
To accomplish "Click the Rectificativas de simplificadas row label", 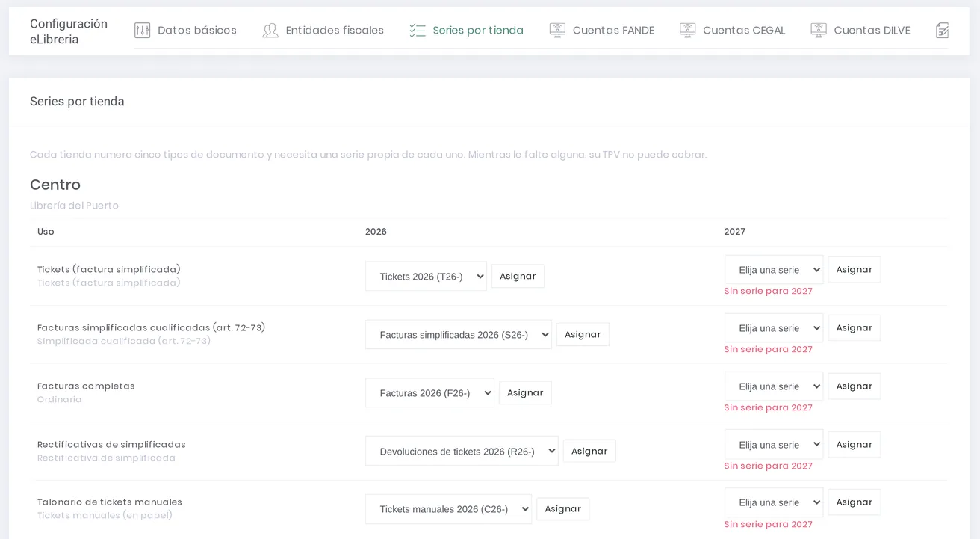I will pos(111,445).
